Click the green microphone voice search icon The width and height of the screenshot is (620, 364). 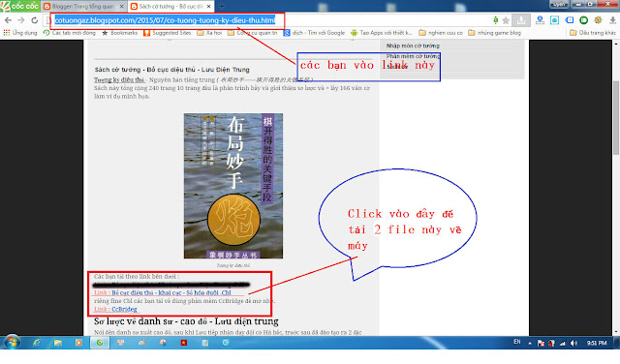pyautogui.click(x=495, y=20)
